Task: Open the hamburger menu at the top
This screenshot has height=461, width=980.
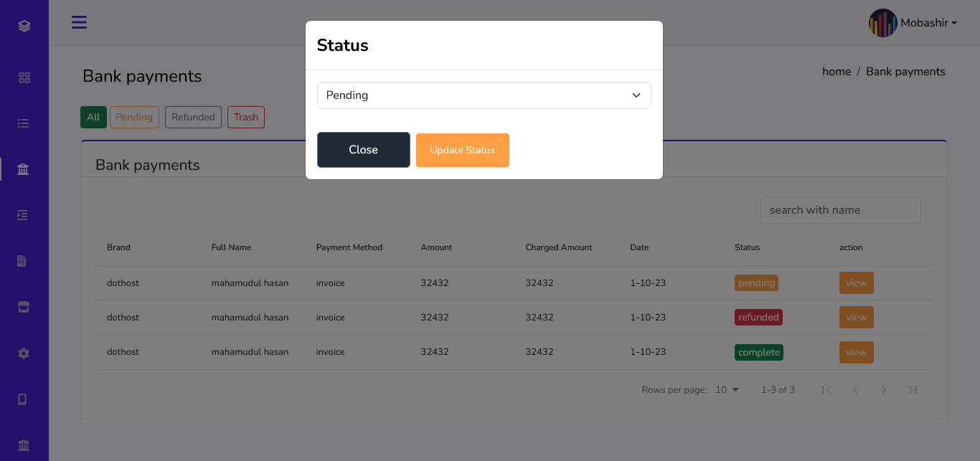Action: pyautogui.click(x=79, y=22)
